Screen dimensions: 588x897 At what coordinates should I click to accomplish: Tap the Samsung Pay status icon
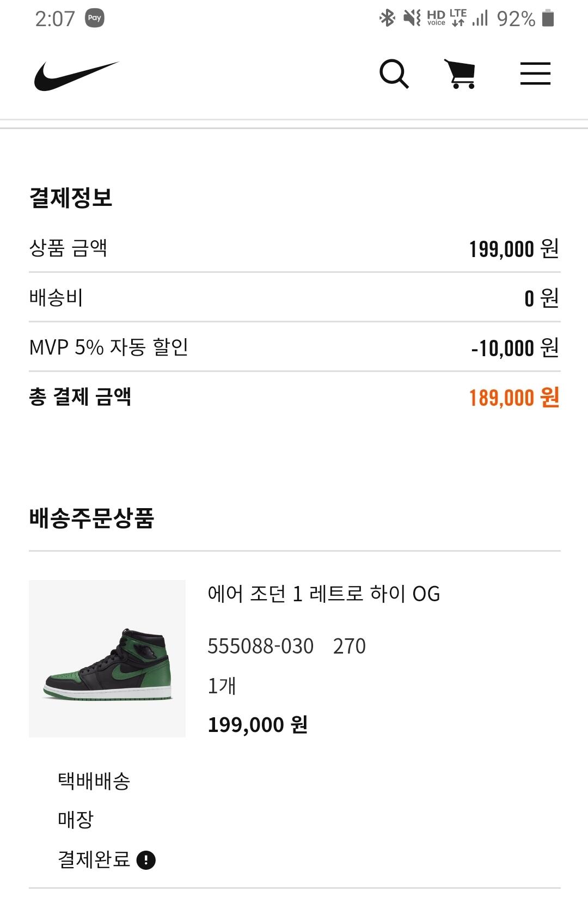point(95,18)
